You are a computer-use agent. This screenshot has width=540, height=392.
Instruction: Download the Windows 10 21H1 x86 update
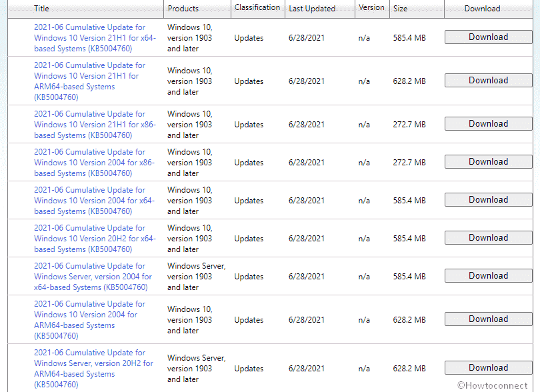488,124
